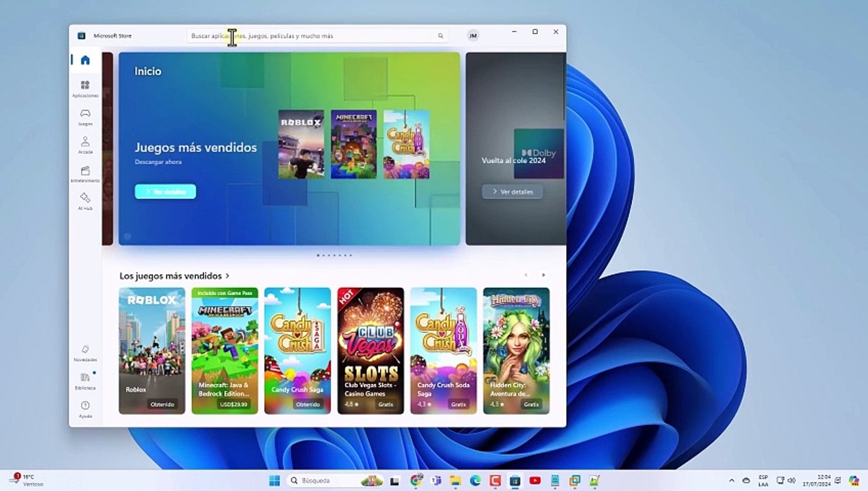The height and width of the screenshot is (491, 868).
Task: Open Roblox thumbnail in the hero banner
Action: pos(301,145)
